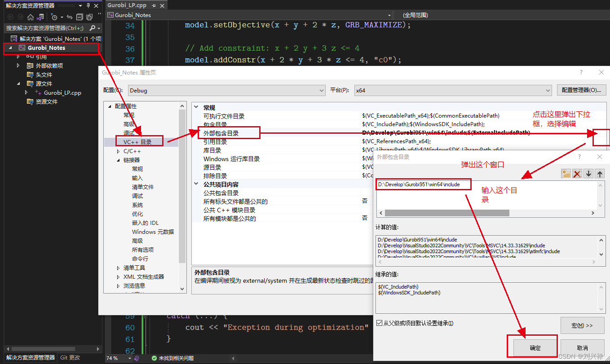Collapse all nodes in Solution Explorer toolbar
610x364 pixels.
click(80, 17)
